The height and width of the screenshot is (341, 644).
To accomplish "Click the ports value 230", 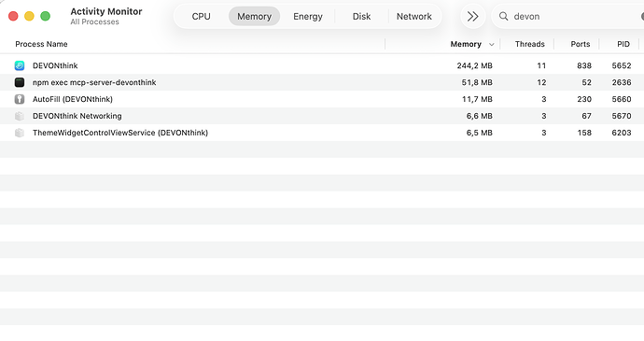I will pyautogui.click(x=584, y=99).
